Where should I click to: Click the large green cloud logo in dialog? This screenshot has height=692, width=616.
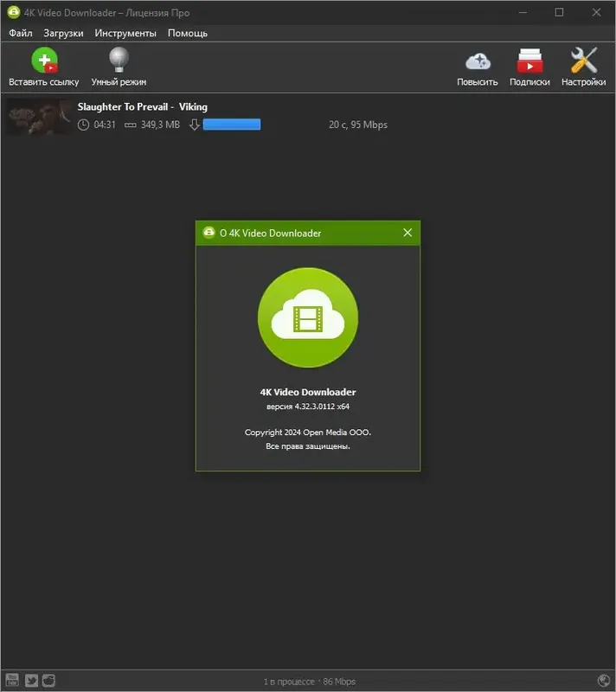308,317
